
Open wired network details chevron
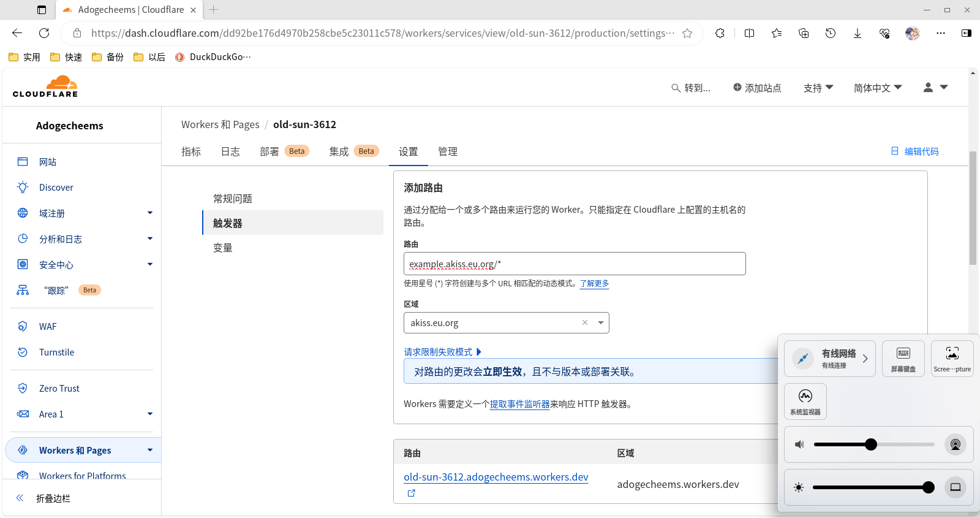(x=865, y=359)
